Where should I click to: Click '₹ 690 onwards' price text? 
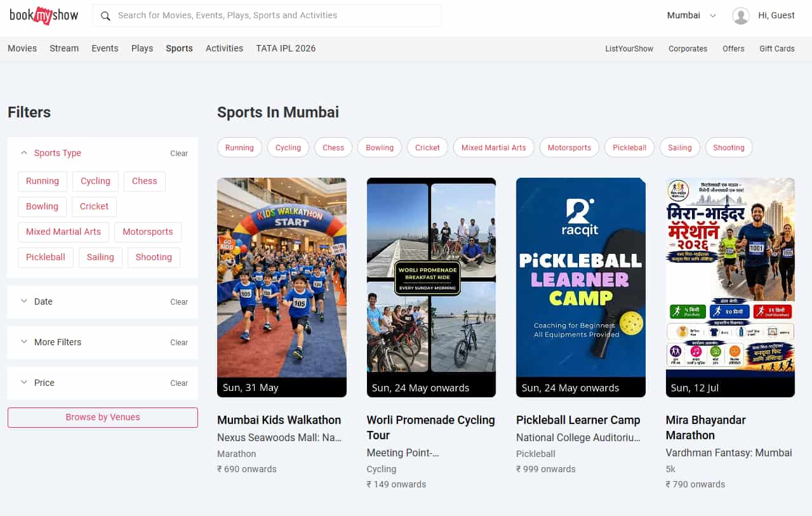pos(247,469)
